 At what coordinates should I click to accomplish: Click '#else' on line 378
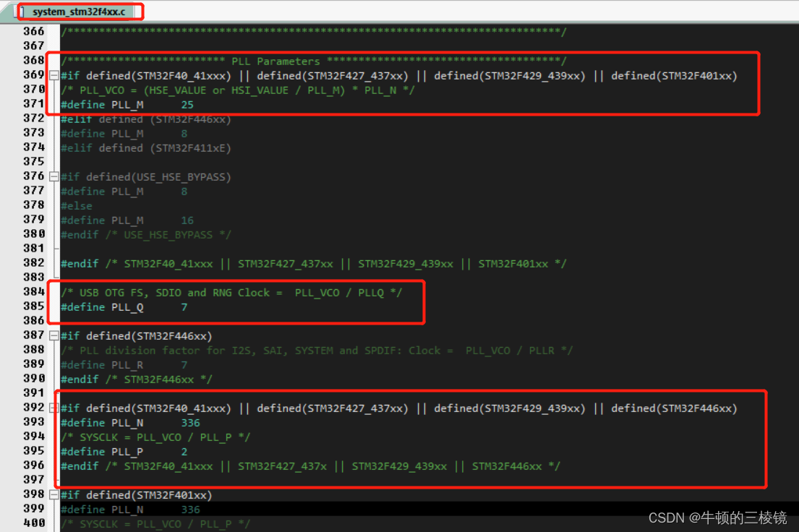click(77, 206)
